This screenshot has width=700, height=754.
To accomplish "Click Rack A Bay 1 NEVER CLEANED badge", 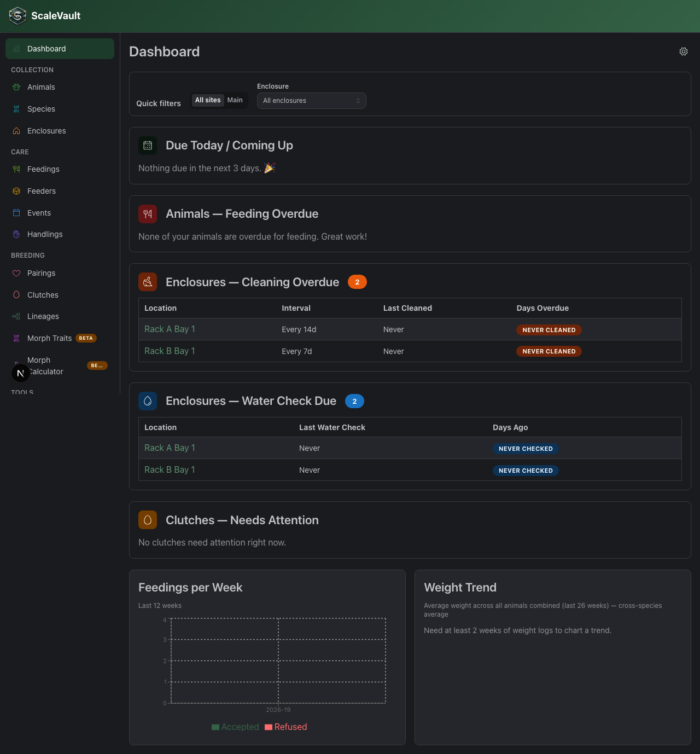I will click(549, 330).
